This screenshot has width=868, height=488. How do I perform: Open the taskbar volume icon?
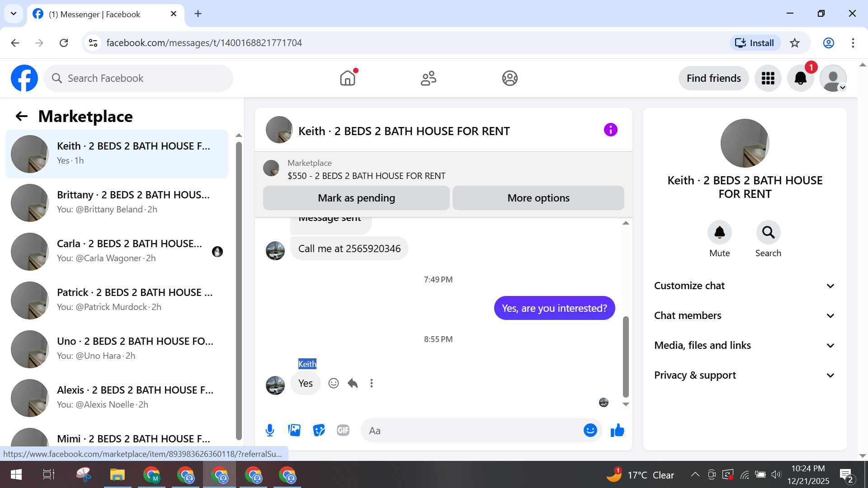[x=776, y=474]
